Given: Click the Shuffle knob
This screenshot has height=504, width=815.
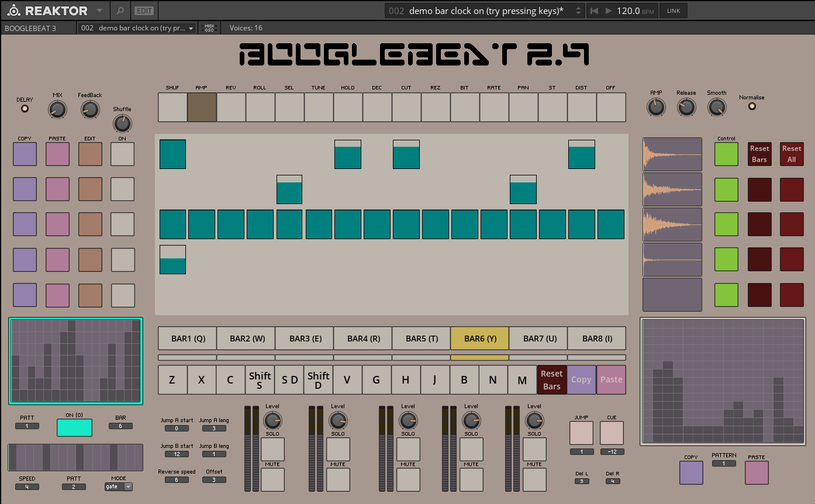Looking at the screenshot, I should (x=122, y=123).
